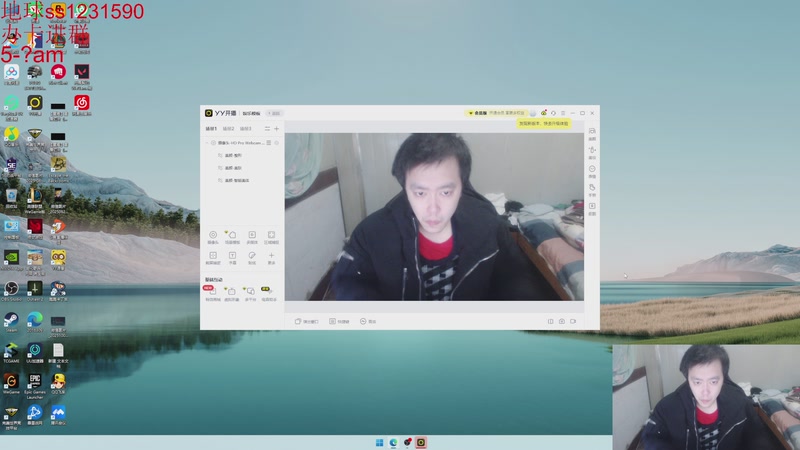This screenshot has height=450, width=800.
Task: Open the NetEase Cloud Music red desktop icon
Action: 82,106
